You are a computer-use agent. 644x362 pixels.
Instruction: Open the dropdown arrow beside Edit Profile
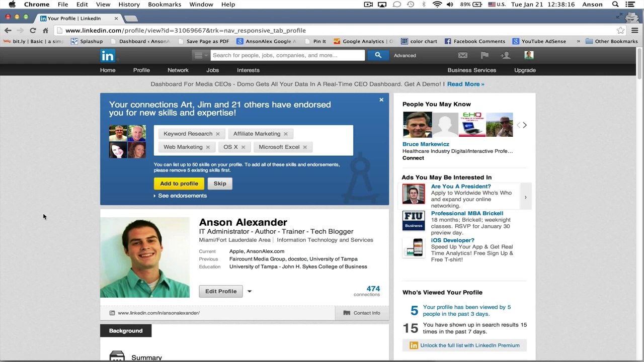(249, 291)
